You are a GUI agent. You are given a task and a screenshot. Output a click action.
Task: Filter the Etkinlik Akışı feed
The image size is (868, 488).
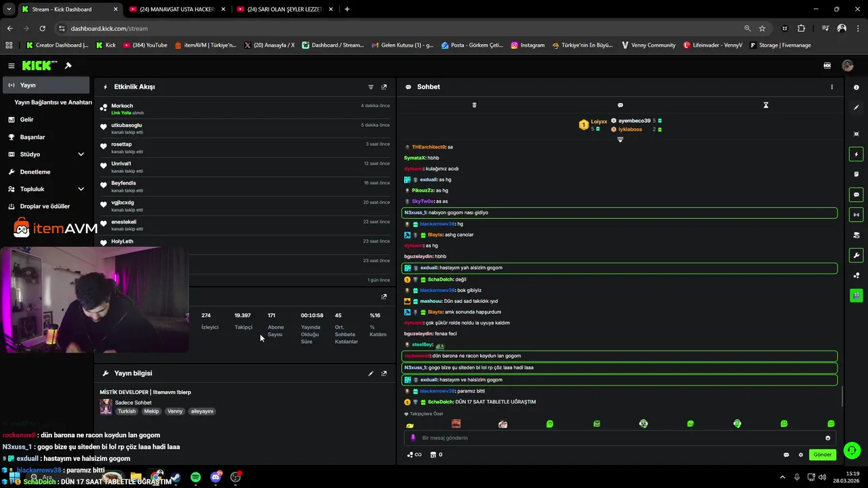tap(371, 87)
